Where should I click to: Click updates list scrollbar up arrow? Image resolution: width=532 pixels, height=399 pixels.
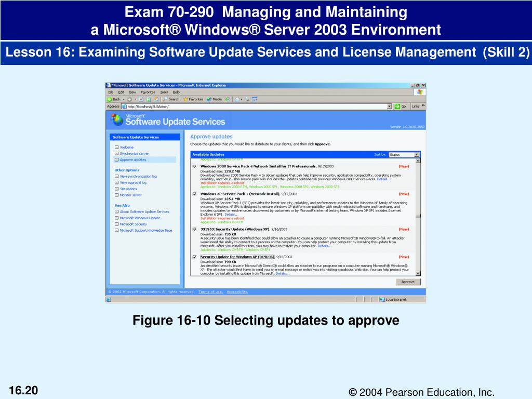(x=418, y=161)
